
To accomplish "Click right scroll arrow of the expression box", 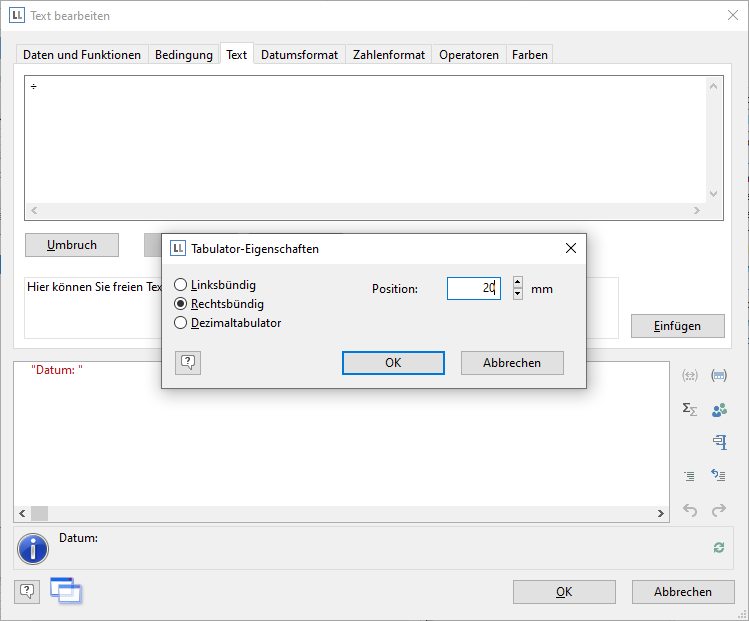I will 661,513.
